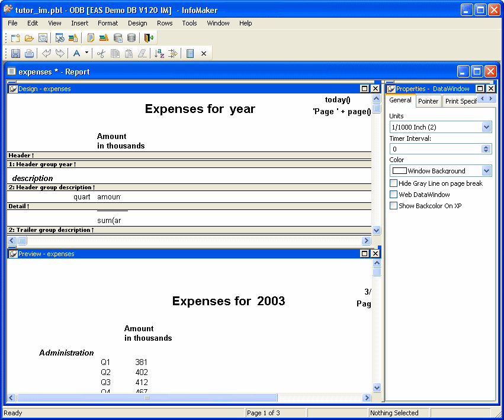Open the View menu
The width and height of the screenshot is (504, 420).
(x=54, y=23)
